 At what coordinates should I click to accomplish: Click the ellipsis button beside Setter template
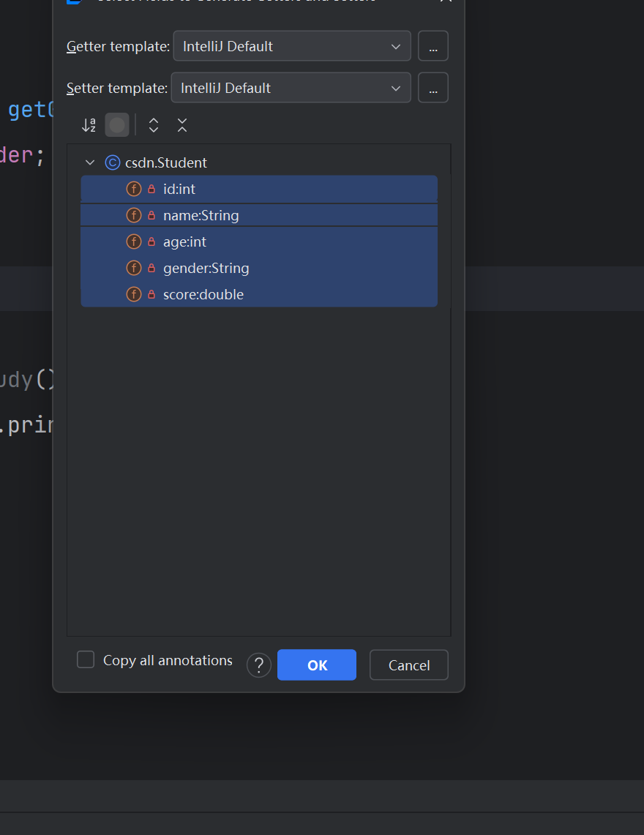tap(433, 88)
